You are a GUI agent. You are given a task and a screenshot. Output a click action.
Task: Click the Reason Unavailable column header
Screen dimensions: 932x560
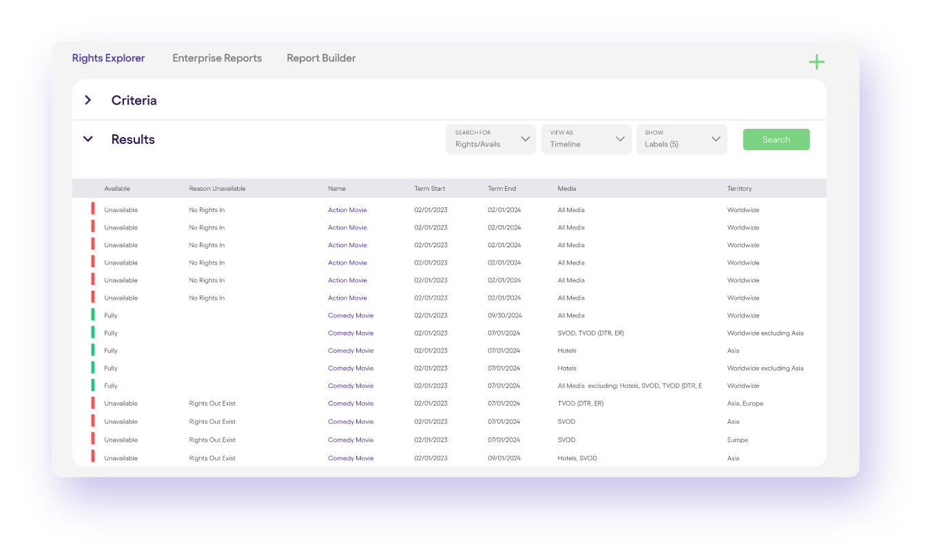point(217,189)
